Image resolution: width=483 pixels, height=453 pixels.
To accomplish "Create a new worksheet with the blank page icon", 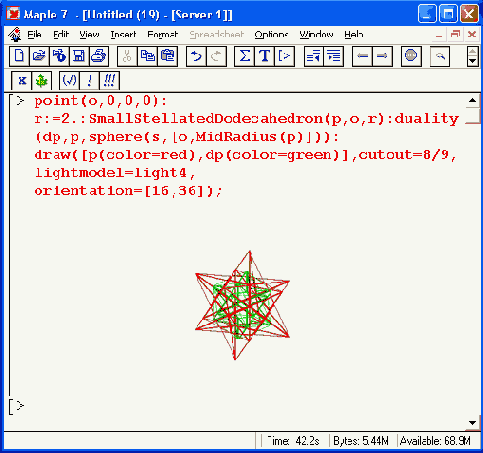I will click(x=19, y=56).
